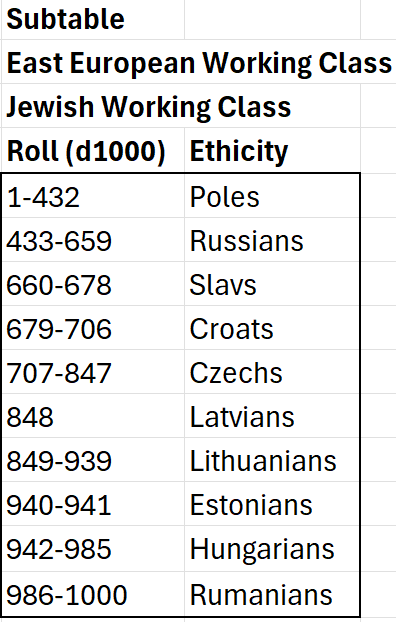Viewport: 396px width, 622px height.
Task: Select the Hungarians cell
Action: coord(272,548)
